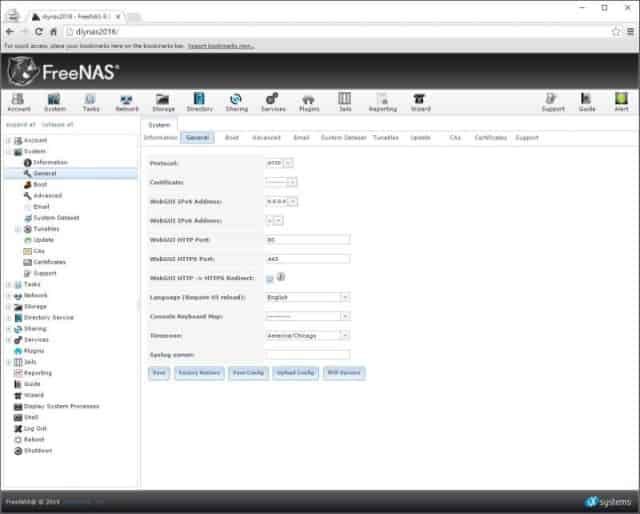
Task: Click the FreeNAS logo
Action: pyautogui.click(x=63, y=72)
